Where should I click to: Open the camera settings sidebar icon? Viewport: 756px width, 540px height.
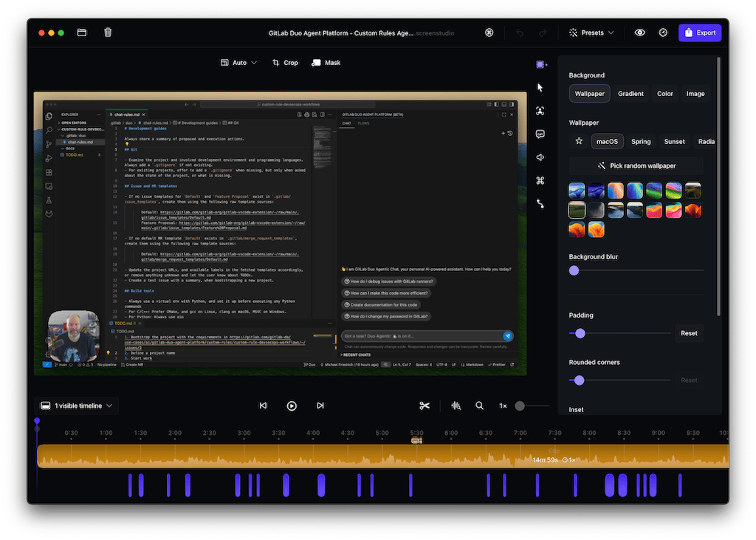[x=540, y=111]
